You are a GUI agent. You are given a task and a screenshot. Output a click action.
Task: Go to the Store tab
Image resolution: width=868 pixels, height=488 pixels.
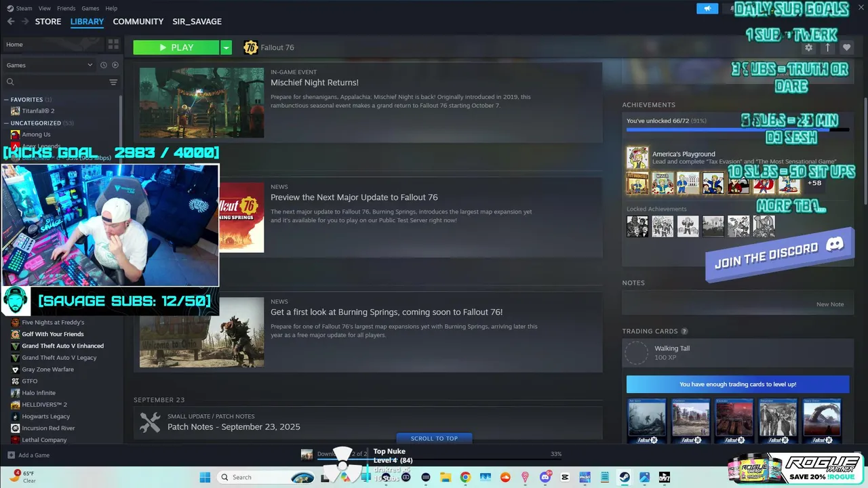[x=48, y=22]
